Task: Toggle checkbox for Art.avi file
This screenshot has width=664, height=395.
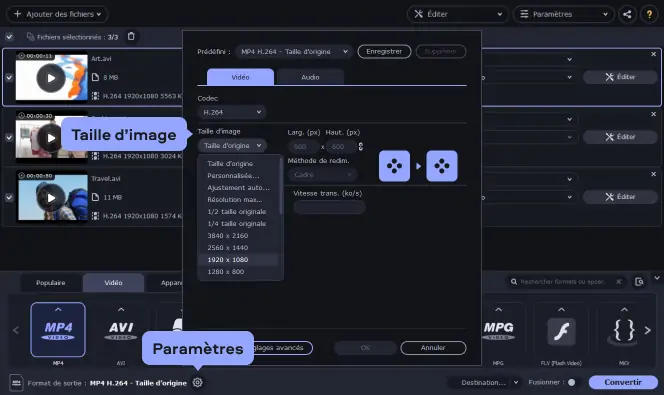Action: coord(9,77)
